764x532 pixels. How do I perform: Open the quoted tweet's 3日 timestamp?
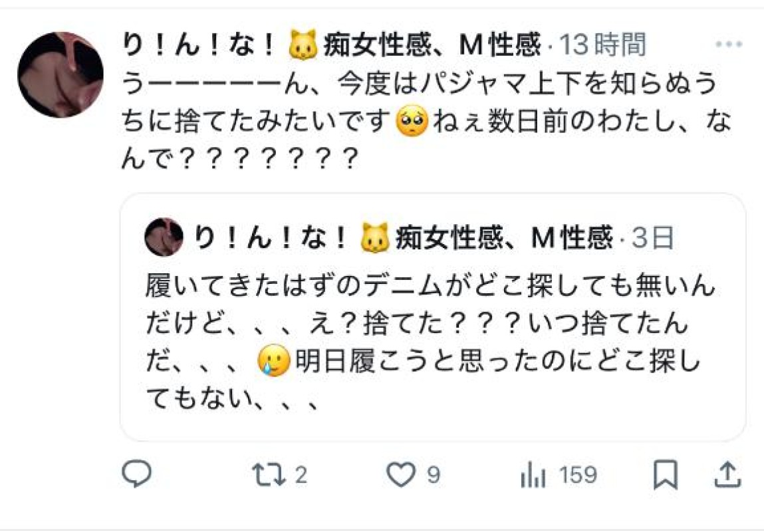(653, 238)
